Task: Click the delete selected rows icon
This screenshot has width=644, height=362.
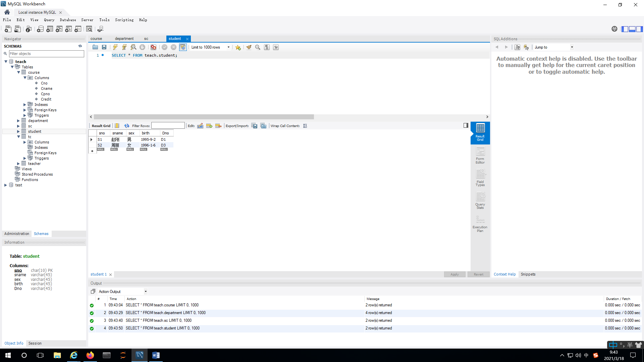Action: (218, 126)
